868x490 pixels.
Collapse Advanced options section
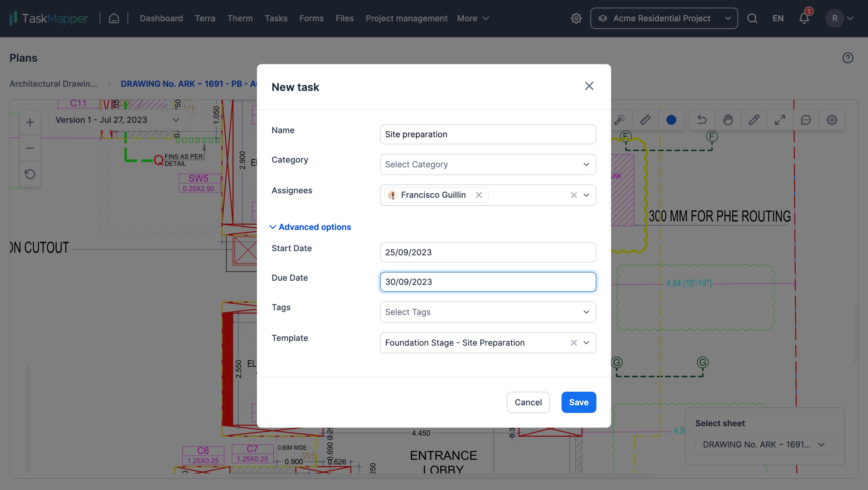pyautogui.click(x=311, y=227)
